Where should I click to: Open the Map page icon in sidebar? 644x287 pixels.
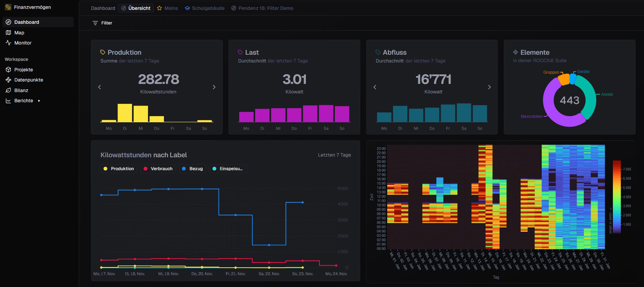point(8,33)
